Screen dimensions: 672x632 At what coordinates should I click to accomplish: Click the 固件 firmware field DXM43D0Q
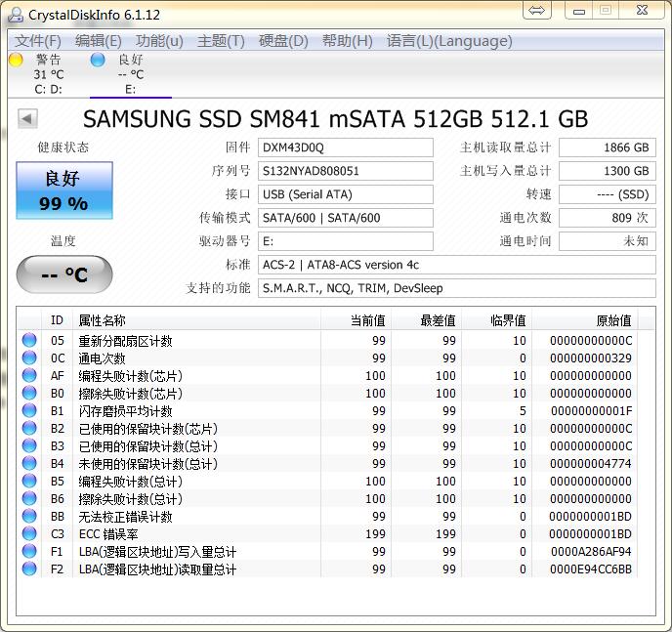pos(346,147)
